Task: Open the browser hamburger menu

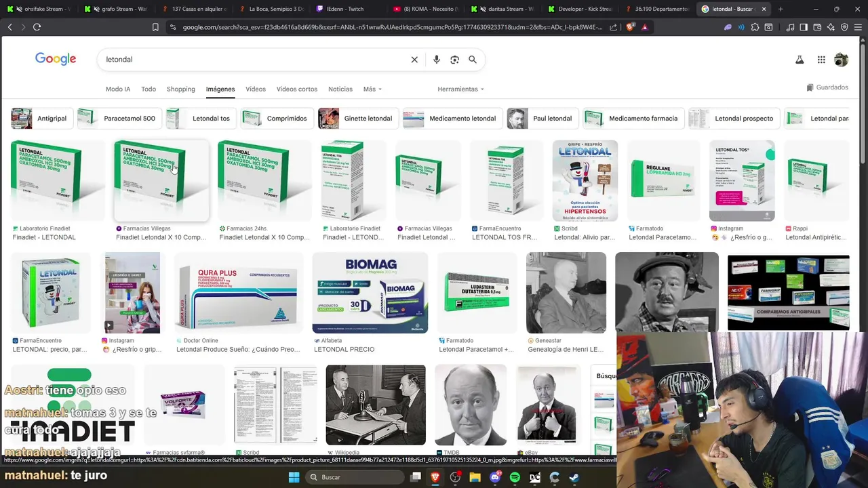Action: (858, 27)
